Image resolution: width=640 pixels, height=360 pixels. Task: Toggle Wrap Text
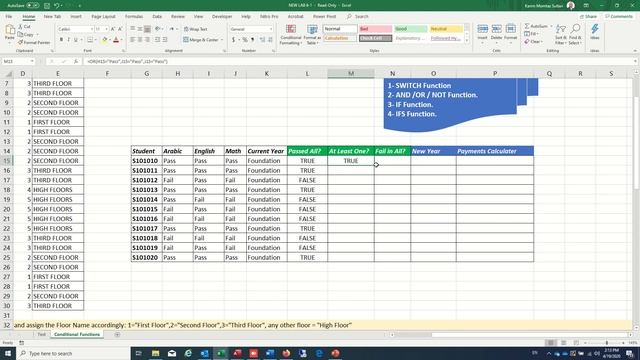pyautogui.click(x=196, y=29)
